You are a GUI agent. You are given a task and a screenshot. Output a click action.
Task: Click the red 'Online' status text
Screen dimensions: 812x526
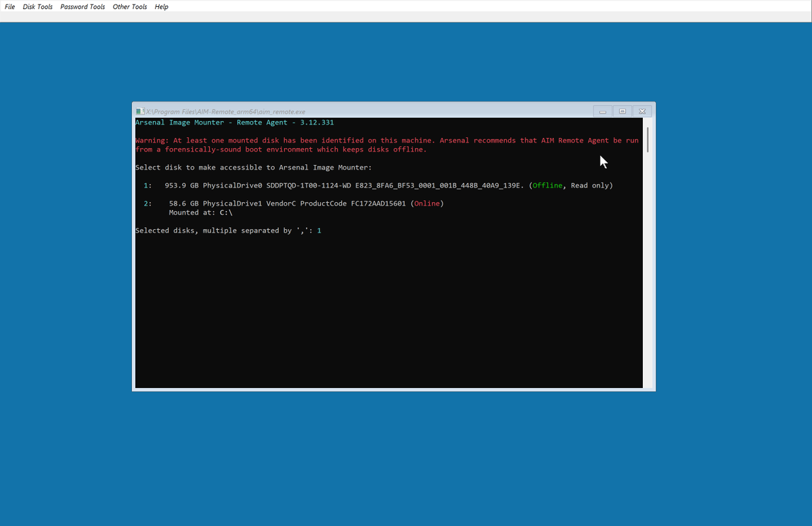[x=426, y=204]
